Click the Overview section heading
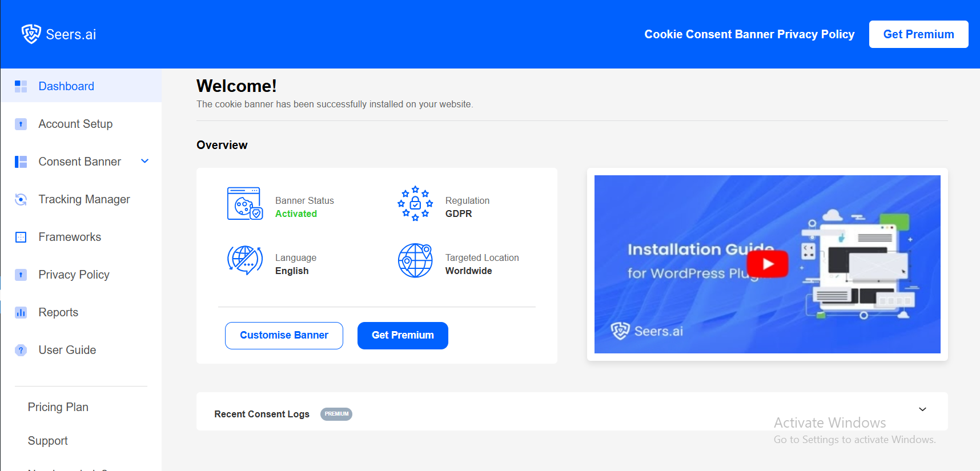Screen dimensions: 980x471 (222, 145)
